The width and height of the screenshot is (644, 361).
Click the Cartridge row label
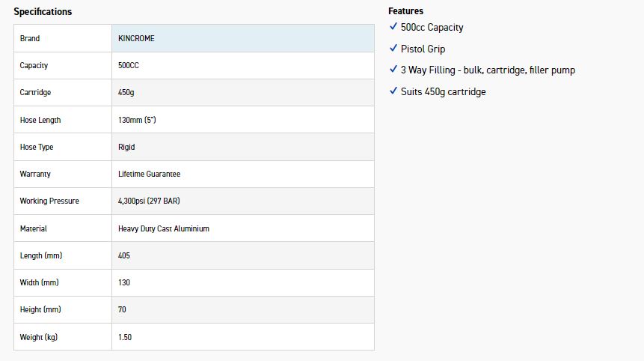tap(35, 93)
